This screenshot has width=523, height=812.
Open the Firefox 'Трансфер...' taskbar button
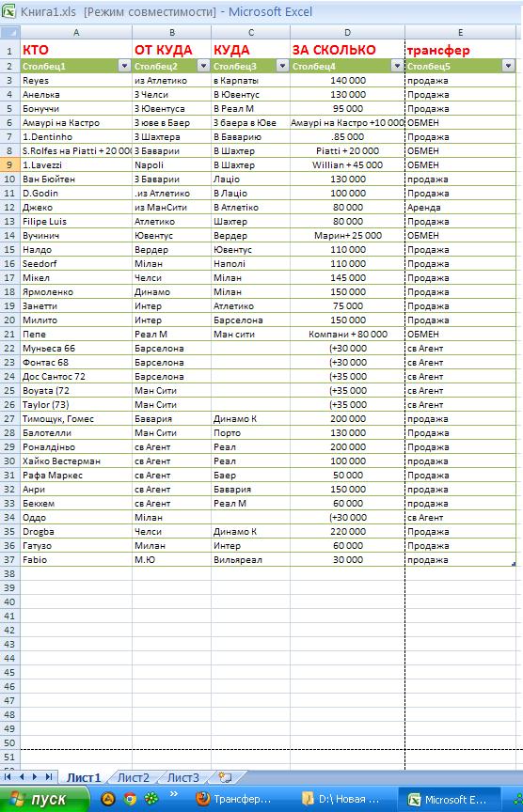point(234,799)
